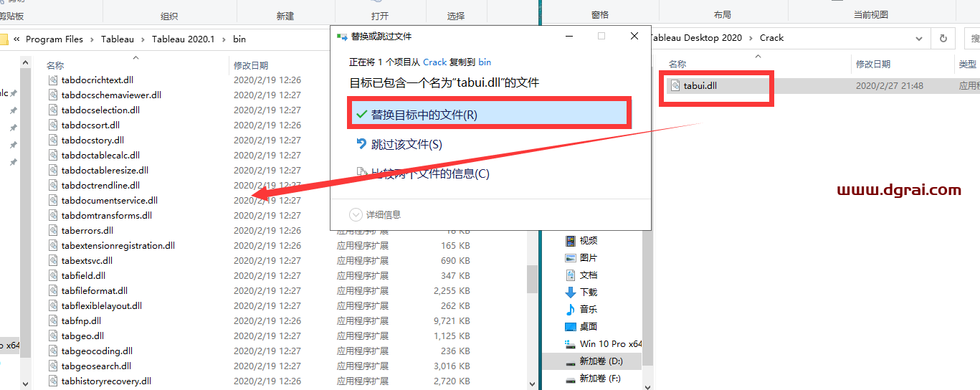The height and width of the screenshot is (390, 980).
Task: Expand chevron after Tableau 2020.1 breadcrumb
Action: pos(224,39)
